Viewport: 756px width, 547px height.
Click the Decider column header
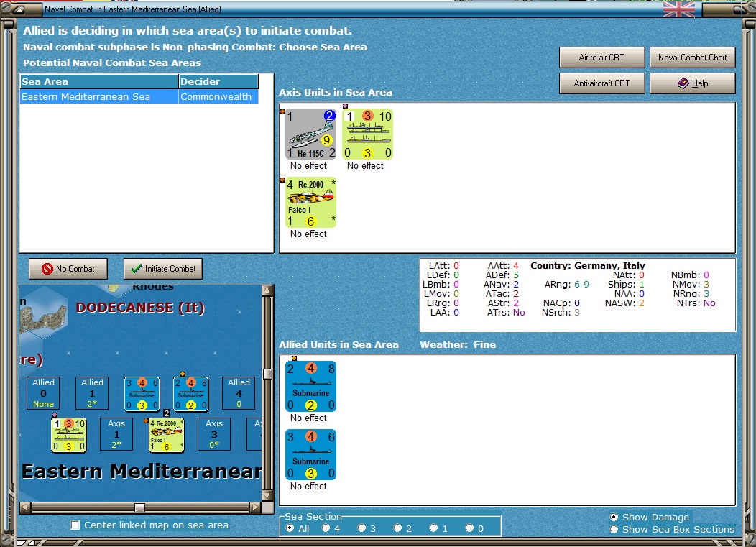coord(218,81)
